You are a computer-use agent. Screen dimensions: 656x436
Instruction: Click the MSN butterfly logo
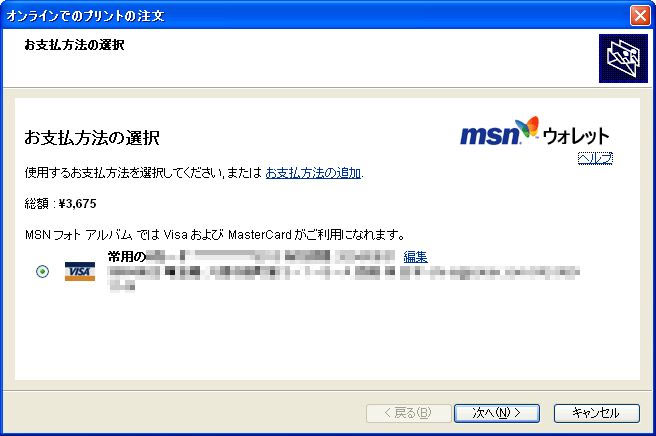coord(527,127)
